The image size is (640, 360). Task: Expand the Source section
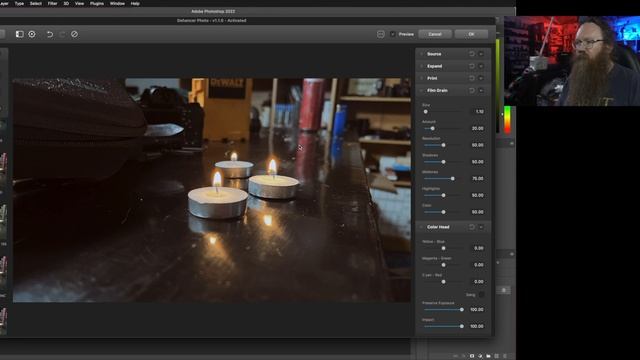click(x=422, y=54)
